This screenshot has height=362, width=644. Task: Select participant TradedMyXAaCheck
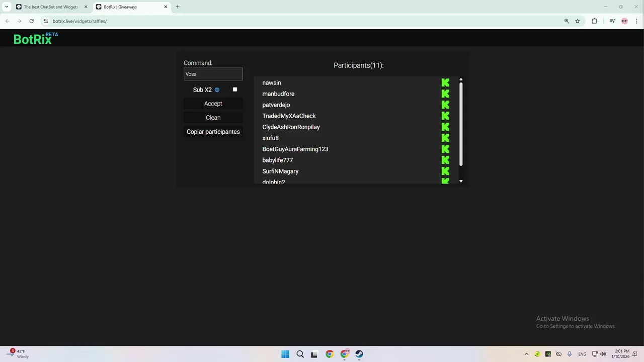pyautogui.click(x=289, y=116)
